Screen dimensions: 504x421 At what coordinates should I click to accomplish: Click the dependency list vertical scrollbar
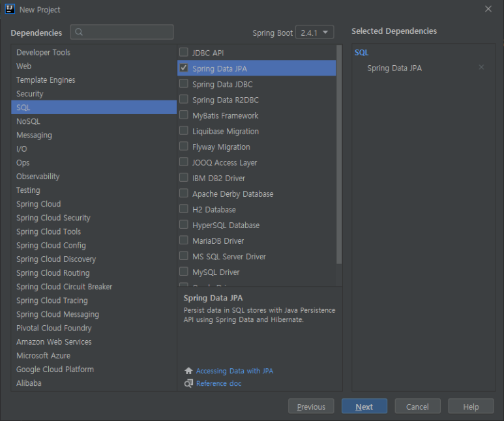[339, 154]
